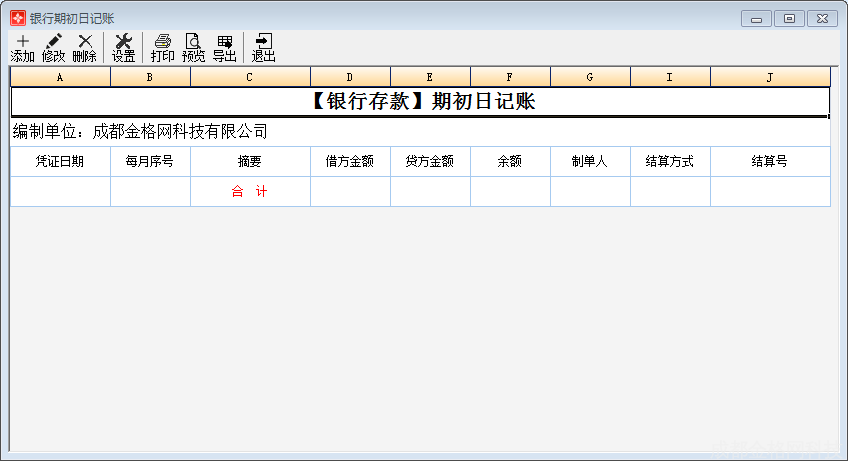This screenshot has width=848, height=461.
Task: Click the 余额 heading cell
Action: click(x=510, y=161)
